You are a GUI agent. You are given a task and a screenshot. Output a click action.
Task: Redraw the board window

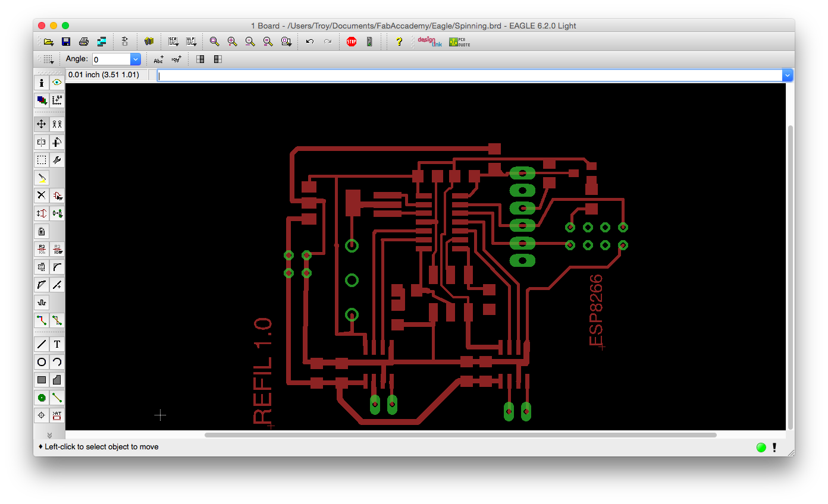[268, 42]
